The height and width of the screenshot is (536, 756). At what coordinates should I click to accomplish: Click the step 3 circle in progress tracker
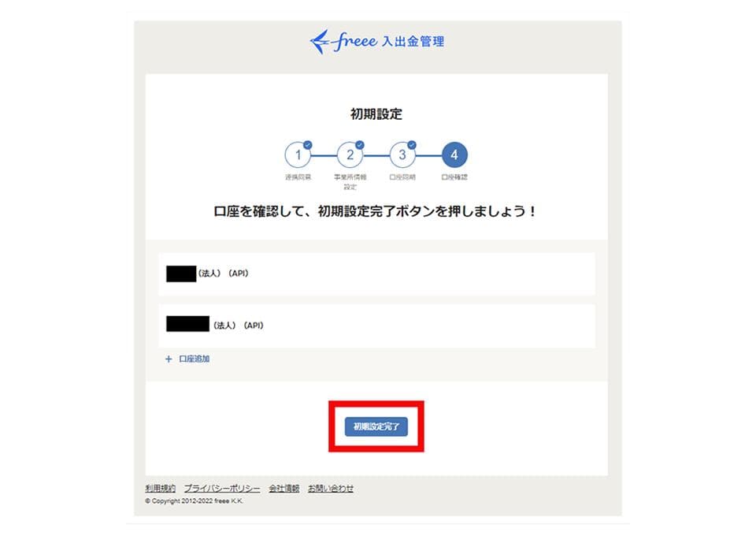pyautogui.click(x=402, y=154)
